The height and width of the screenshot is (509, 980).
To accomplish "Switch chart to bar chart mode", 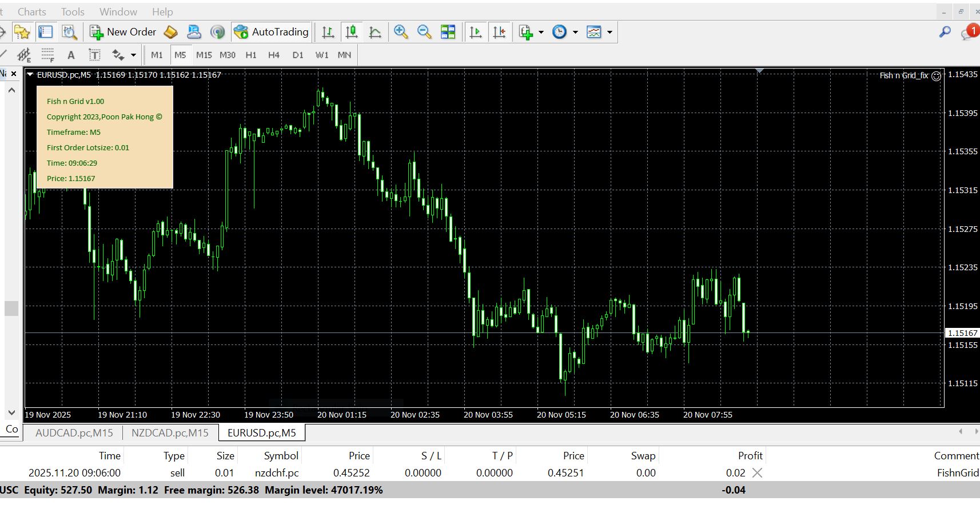I will pyautogui.click(x=328, y=32).
